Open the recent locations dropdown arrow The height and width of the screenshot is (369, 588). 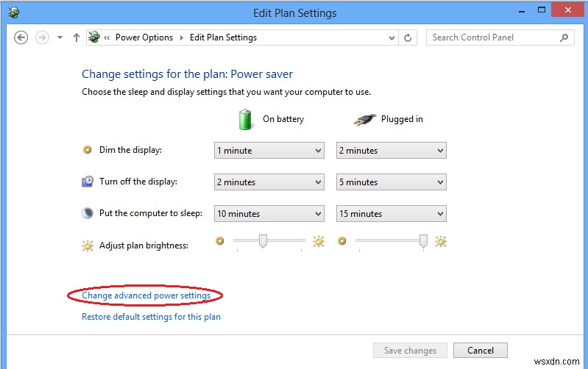[x=60, y=37]
